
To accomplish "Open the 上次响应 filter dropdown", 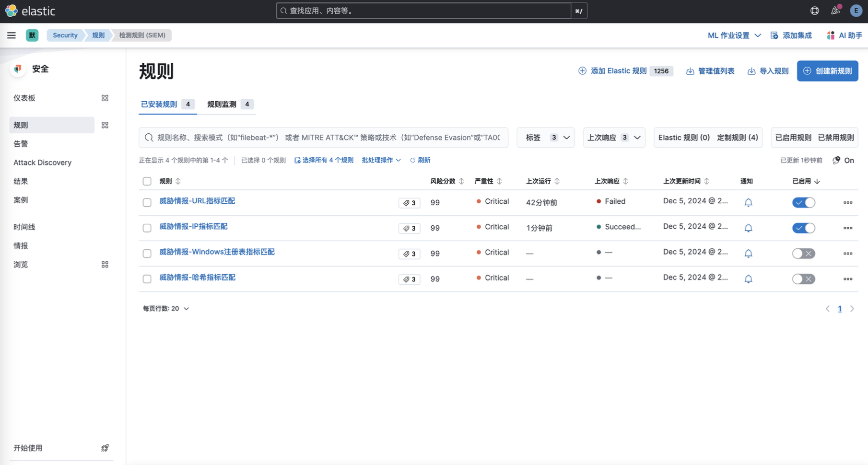I will click(x=614, y=138).
